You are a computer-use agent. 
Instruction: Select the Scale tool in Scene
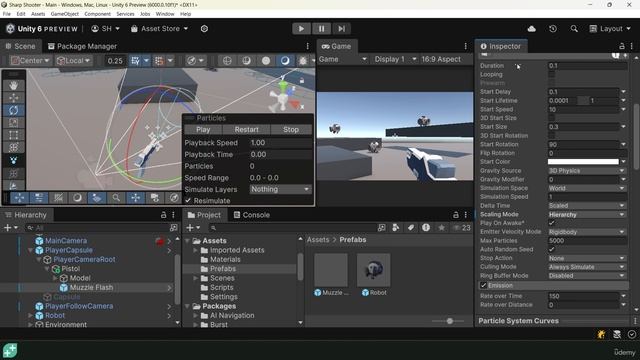point(13,122)
